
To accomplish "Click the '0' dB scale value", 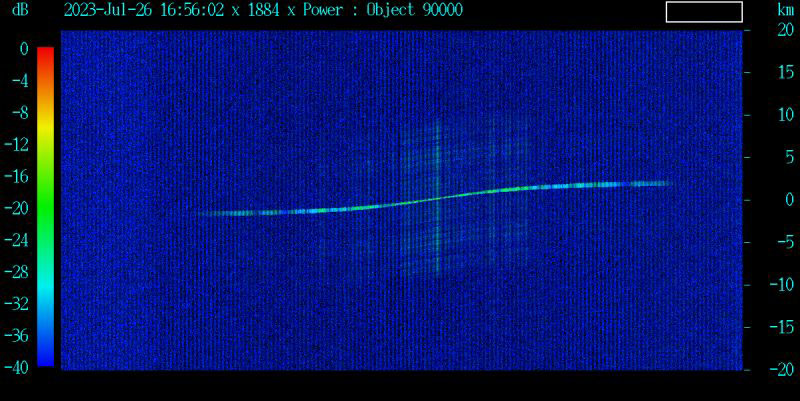I will 24,49.
